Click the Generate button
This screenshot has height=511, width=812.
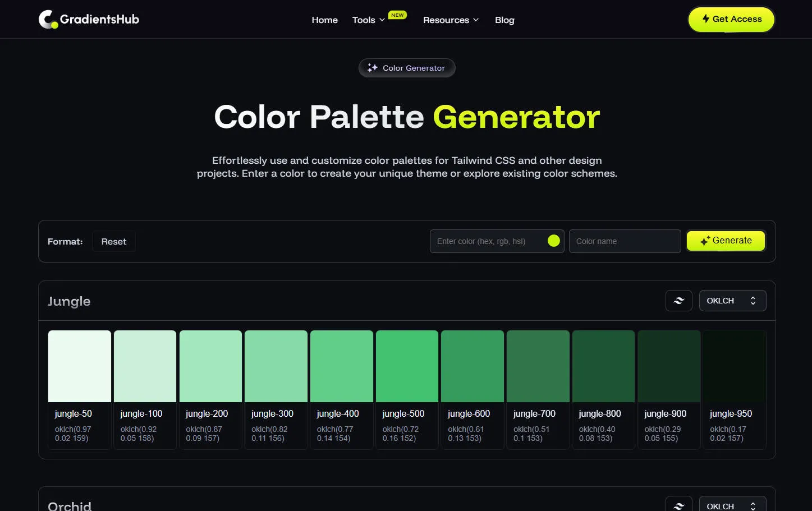pos(726,241)
